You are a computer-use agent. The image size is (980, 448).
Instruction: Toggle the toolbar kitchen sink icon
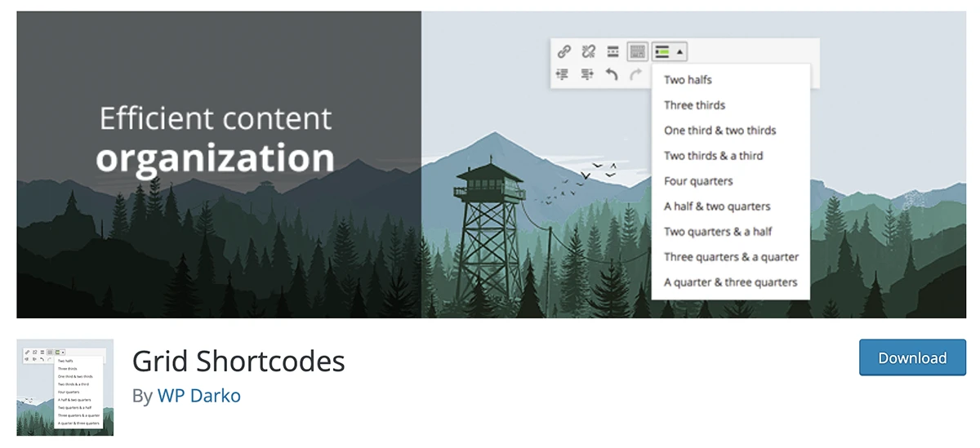[638, 51]
